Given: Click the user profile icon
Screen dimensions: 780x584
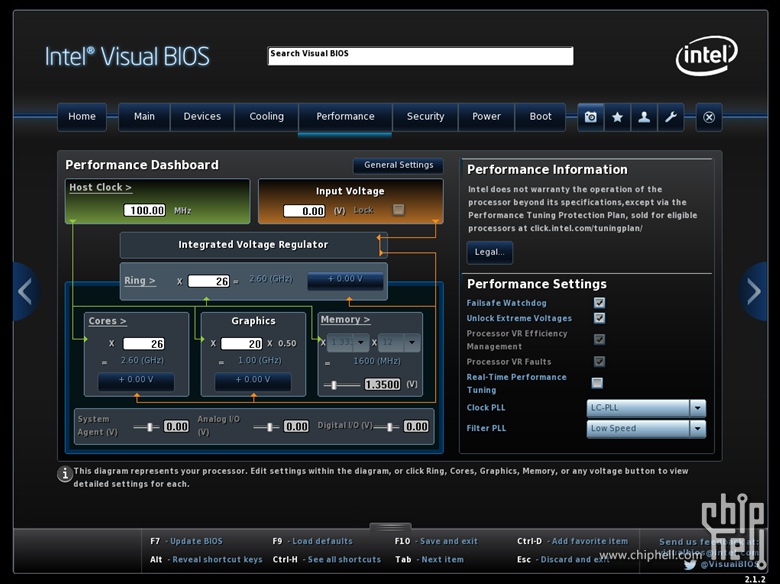Looking at the screenshot, I should pyautogui.click(x=644, y=117).
